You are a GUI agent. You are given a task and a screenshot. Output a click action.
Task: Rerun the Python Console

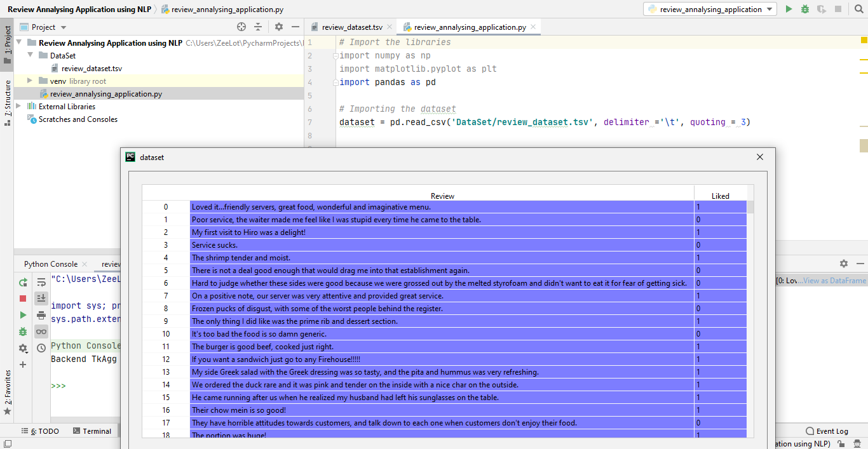pyautogui.click(x=22, y=282)
